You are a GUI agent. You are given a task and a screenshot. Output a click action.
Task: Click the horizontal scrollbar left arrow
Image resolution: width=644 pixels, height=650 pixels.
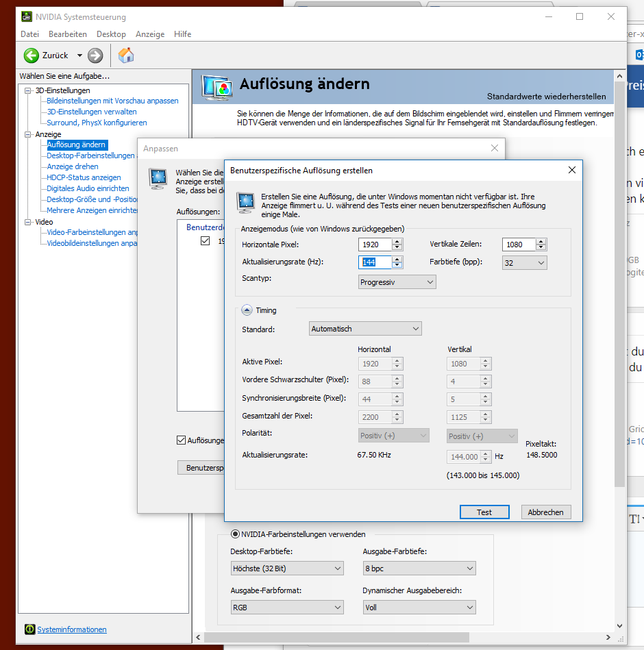pyautogui.click(x=198, y=637)
